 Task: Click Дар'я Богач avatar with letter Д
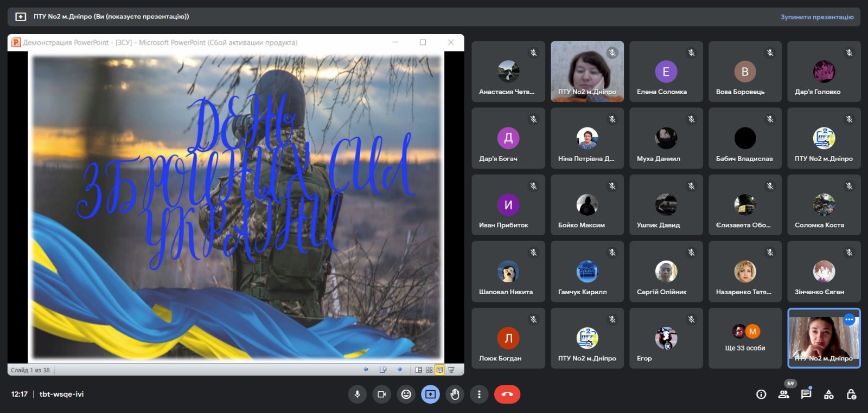coord(508,138)
